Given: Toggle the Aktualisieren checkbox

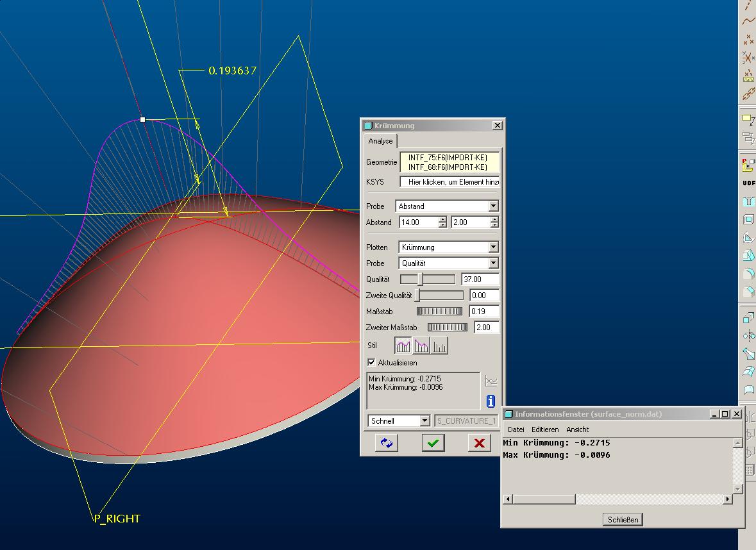Looking at the screenshot, I should click(x=371, y=362).
